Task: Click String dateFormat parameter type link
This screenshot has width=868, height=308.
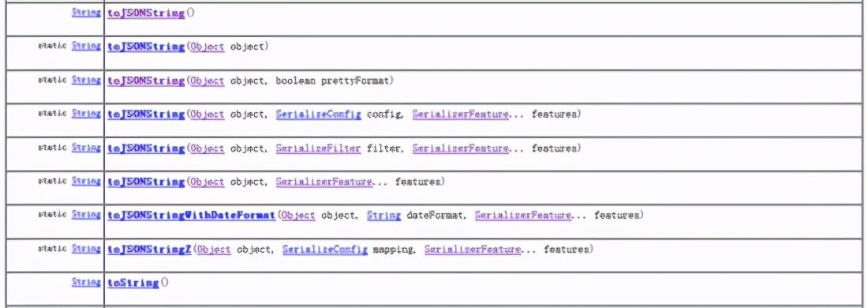Action: 383,216
